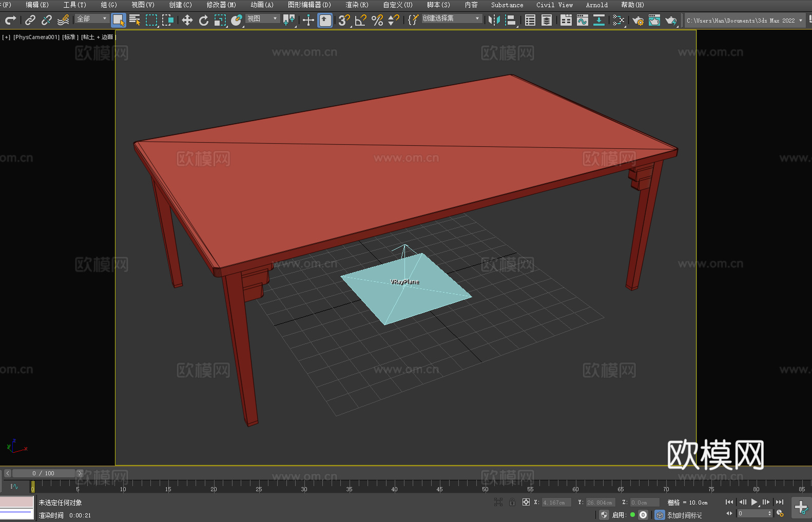Image resolution: width=812 pixels, height=522 pixels.
Task: Click the Select and Place tool
Action: point(237,20)
